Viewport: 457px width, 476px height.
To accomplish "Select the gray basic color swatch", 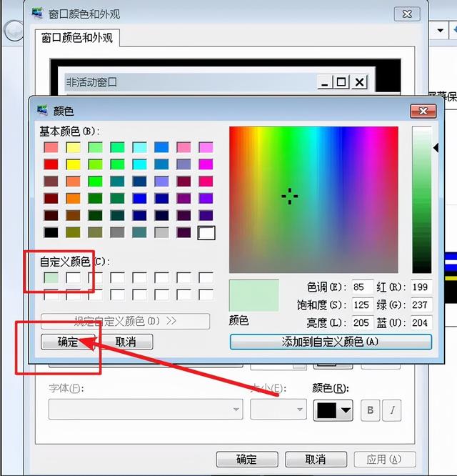I will coord(117,232).
